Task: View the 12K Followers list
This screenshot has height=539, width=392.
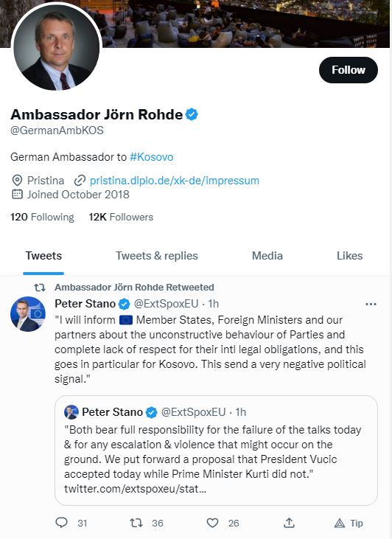Action: [121, 217]
